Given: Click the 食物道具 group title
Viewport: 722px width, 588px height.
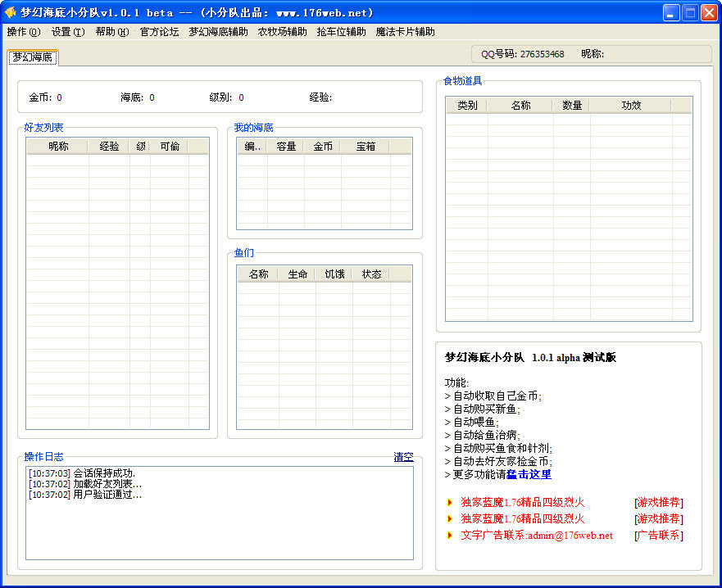Looking at the screenshot, I should (x=462, y=81).
